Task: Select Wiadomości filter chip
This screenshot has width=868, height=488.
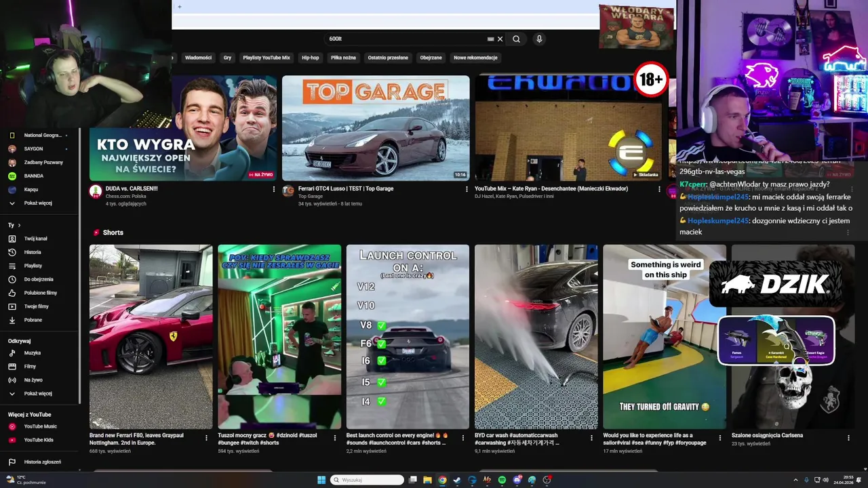Action: [198, 58]
